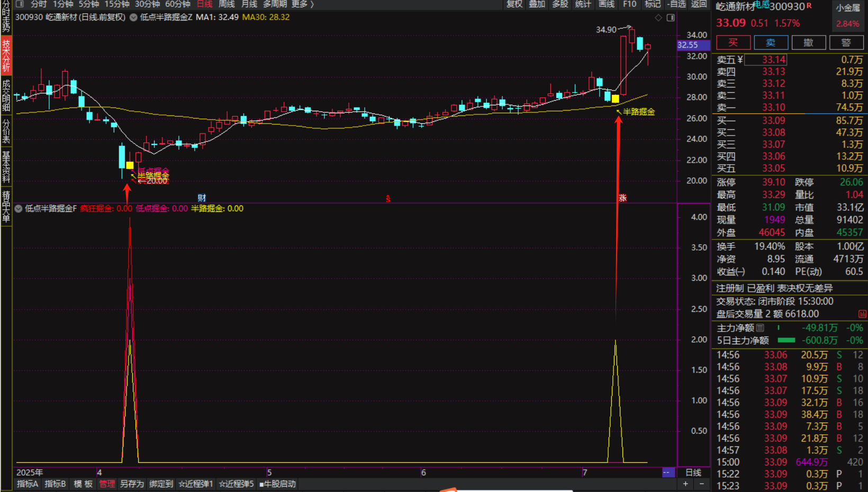Open the 指标A indicator tab
Image resolution: width=868 pixels, height=492 pixels.
click(28, 484)
